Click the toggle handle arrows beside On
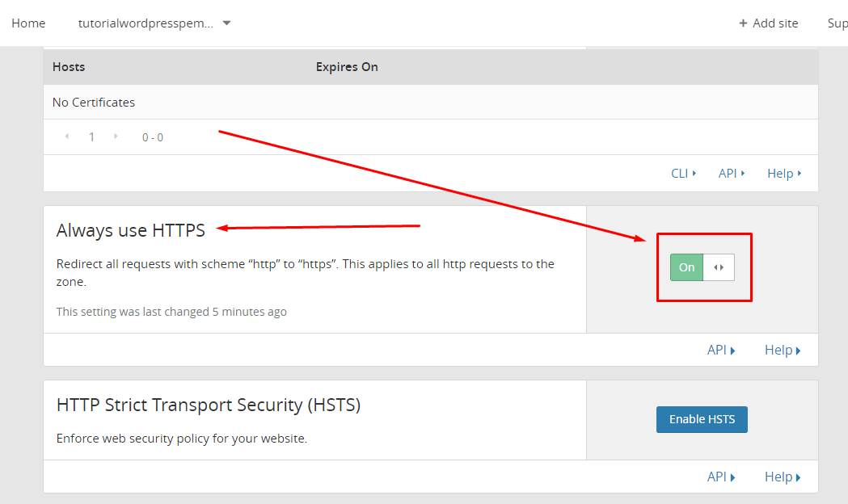Viewport: 848px width, 504px height. (x=719, y=267)
